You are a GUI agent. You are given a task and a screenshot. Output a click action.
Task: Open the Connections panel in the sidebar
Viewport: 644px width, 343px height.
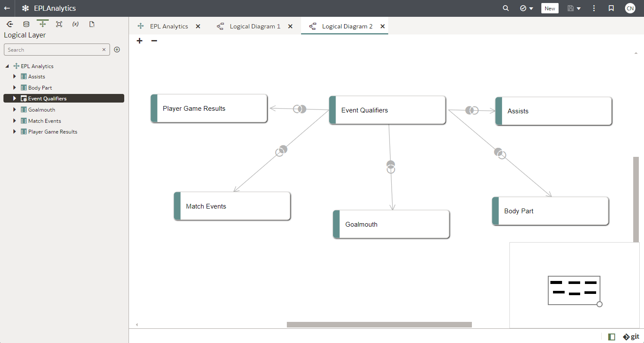point(9,24)
